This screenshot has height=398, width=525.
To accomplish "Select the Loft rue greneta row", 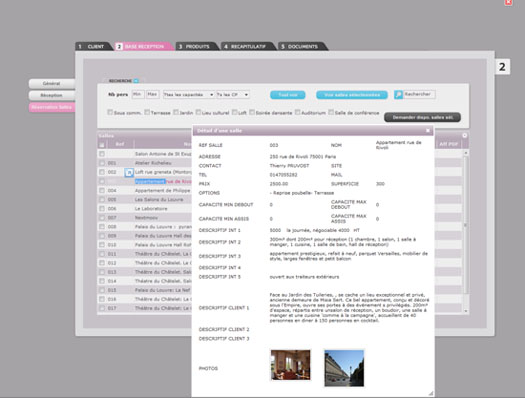I will point(145,172).
